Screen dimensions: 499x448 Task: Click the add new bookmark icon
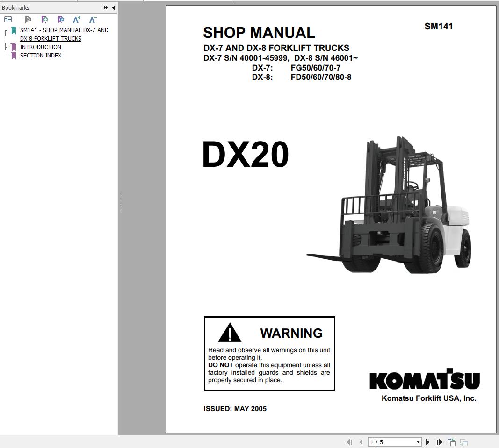pyautogui.click(x=44, y=20)
